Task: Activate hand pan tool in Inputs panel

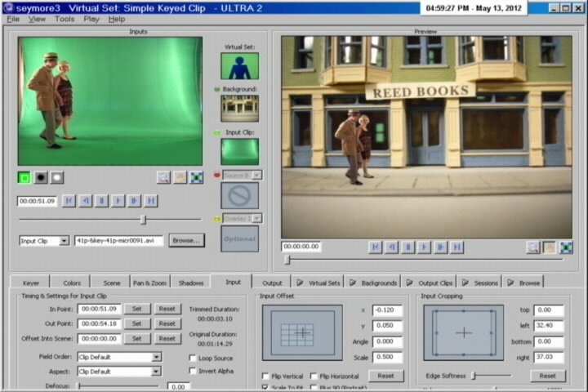Action: click(x=180, y=177)
